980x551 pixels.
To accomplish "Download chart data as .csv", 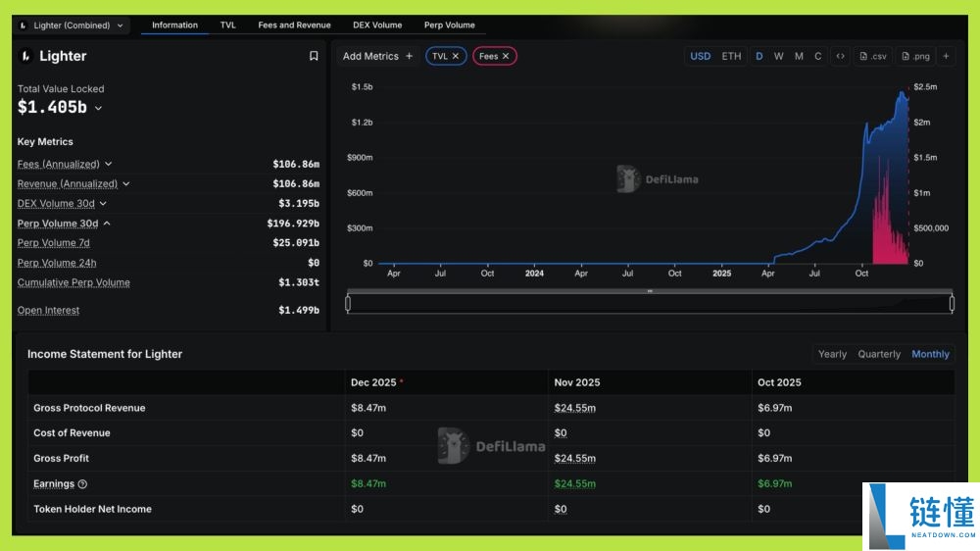I will (873, 56).
